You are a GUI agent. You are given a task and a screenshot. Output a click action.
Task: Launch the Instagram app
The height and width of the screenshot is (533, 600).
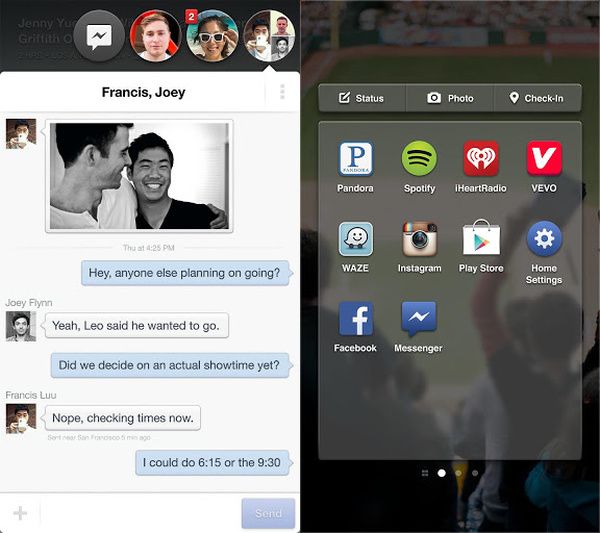click(x=419, y=240)
